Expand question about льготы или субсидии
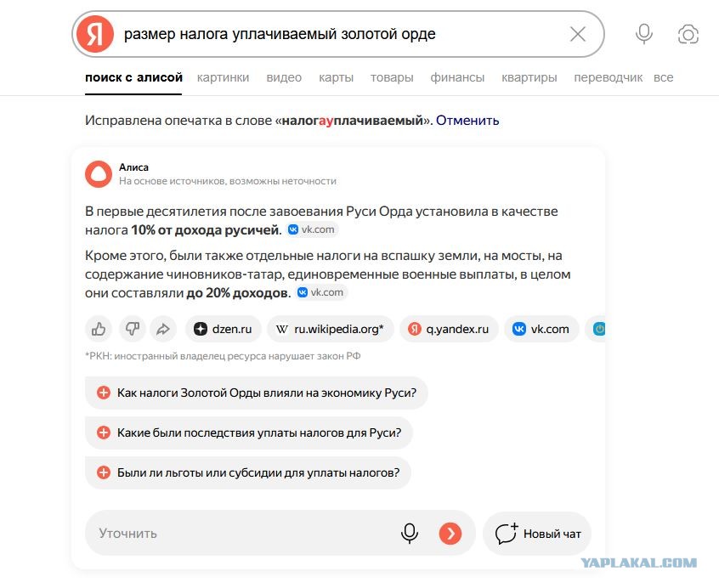This screenshot has width=719, height=588. click(x=248, y=472)
